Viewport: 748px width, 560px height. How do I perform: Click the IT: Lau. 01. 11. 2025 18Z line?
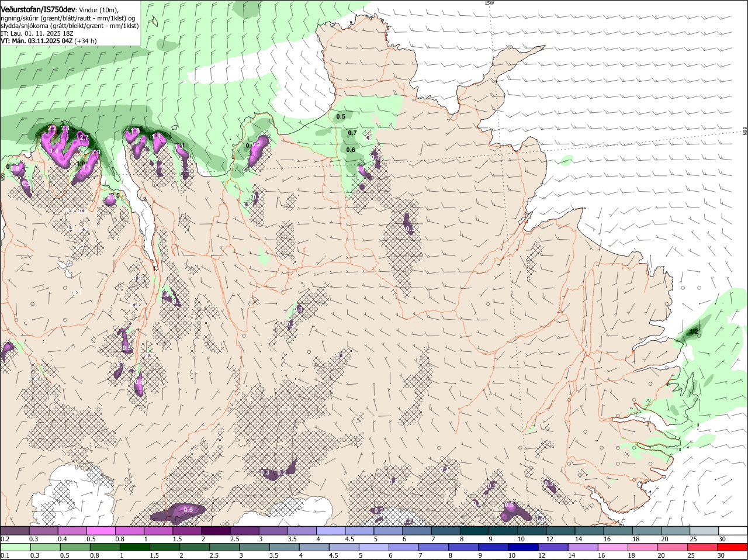(x=37, y=33)
